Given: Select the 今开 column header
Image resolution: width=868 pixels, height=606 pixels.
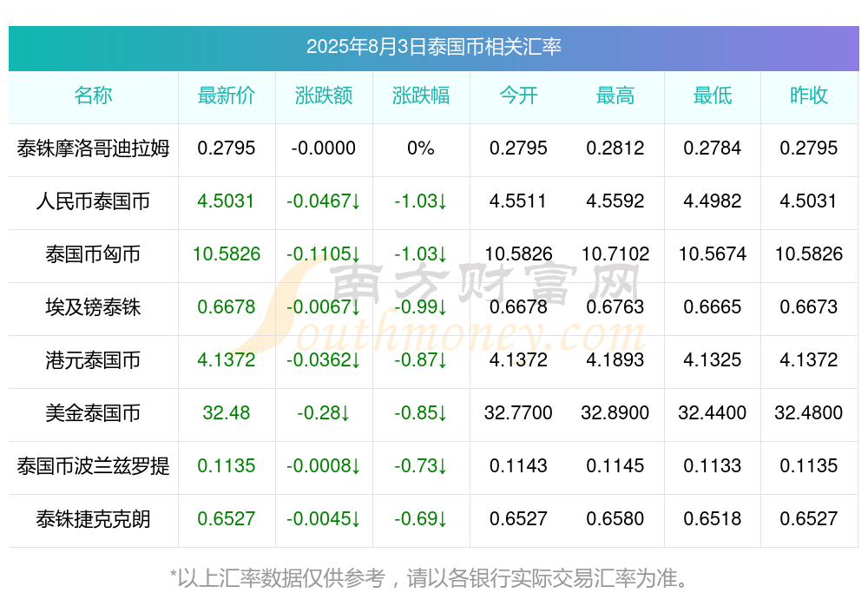Looking at the screenshot, I should [518, 96].
